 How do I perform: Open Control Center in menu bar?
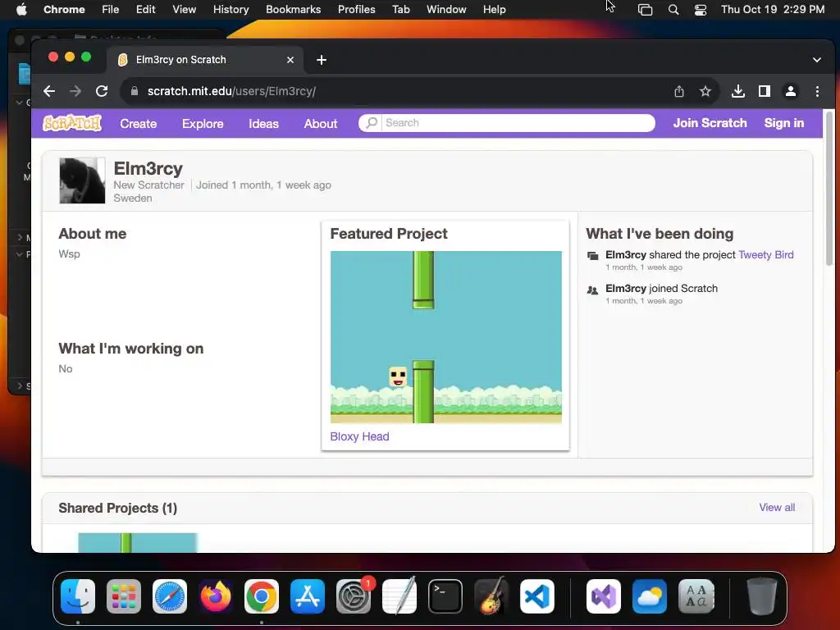[701, 10]
